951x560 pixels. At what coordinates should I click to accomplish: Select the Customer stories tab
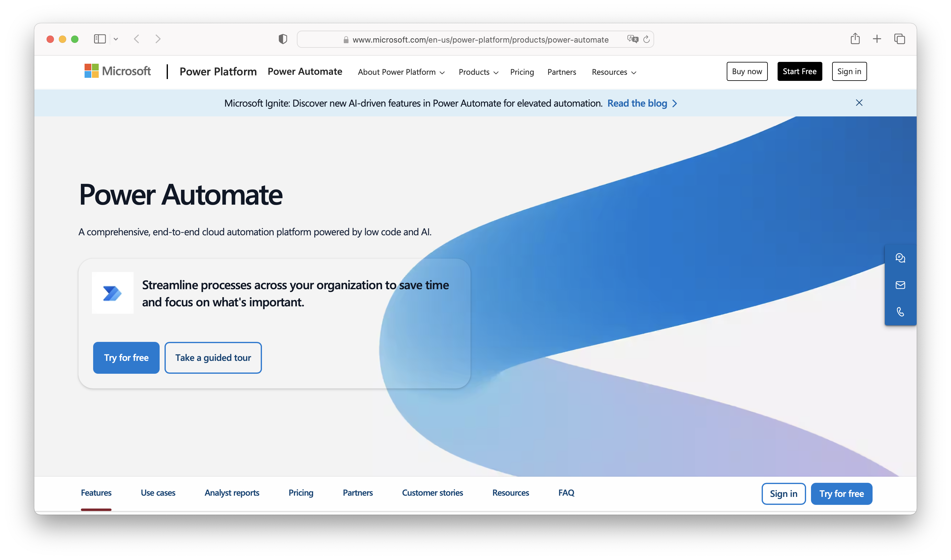coord(432,493)
